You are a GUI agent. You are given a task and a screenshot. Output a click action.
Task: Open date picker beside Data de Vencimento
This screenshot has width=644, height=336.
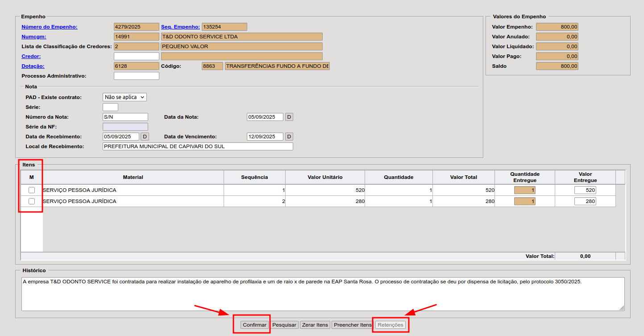point(289,137)
